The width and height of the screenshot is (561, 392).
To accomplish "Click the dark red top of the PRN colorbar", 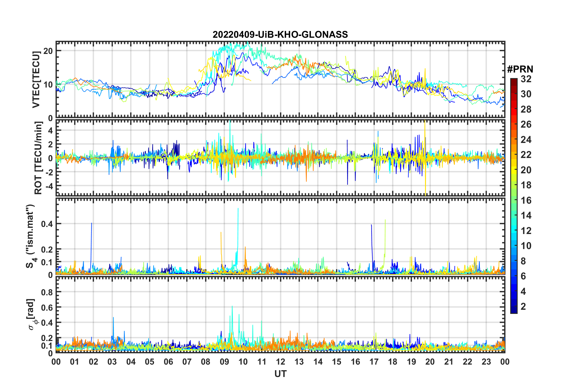I will tap(514, 81).
